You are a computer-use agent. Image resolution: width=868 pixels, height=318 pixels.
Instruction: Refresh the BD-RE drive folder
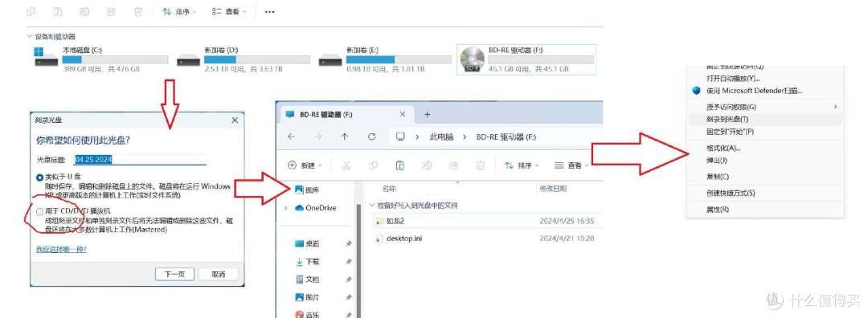coord(372,137)
